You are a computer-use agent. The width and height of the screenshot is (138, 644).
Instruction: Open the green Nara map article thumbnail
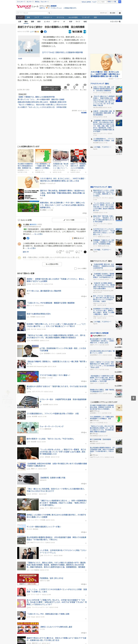pos(43,156)
